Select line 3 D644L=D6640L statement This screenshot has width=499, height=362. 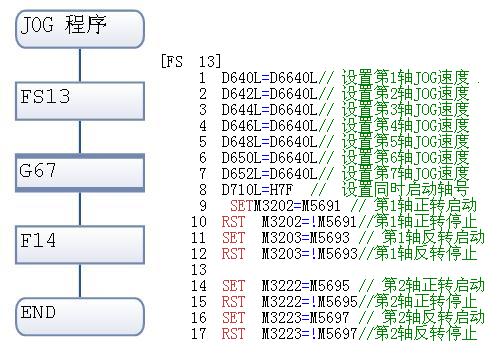tap(269, 110)
